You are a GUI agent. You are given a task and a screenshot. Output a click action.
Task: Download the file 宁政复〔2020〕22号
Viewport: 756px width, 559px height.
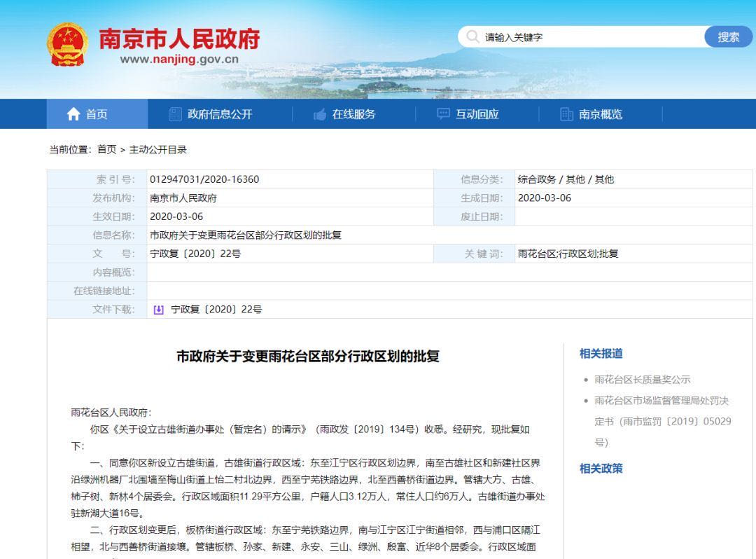point(216,310)
